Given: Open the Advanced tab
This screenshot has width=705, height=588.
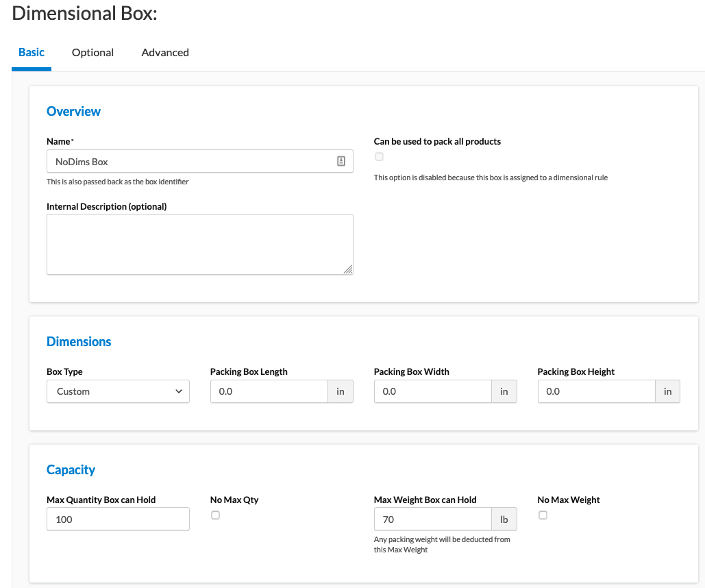Looking at the screenshot, I should (x=165, y=53).
